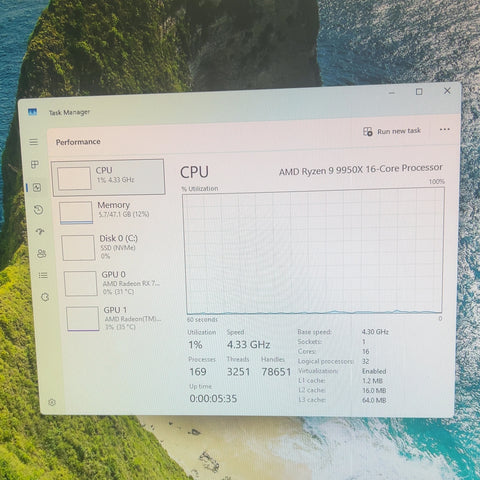Click the Task Manager app icon in title bar
This screenshot has width=480, height=480.
coord(32,112)
